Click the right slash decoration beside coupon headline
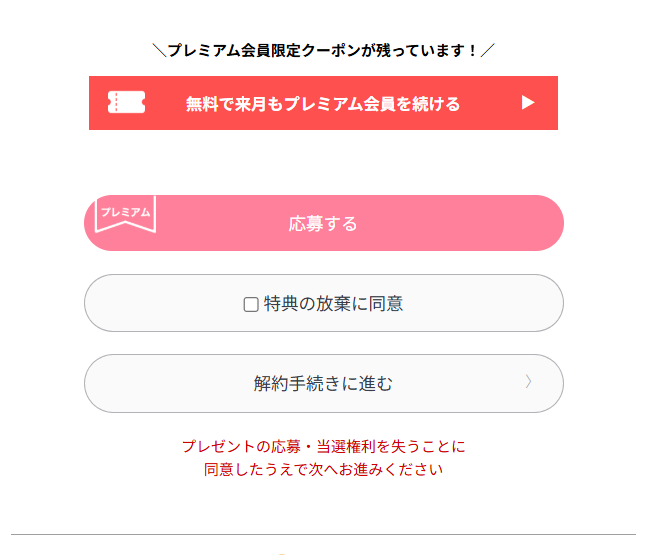The height and width of the screenshot is (555, 671). 487,50
